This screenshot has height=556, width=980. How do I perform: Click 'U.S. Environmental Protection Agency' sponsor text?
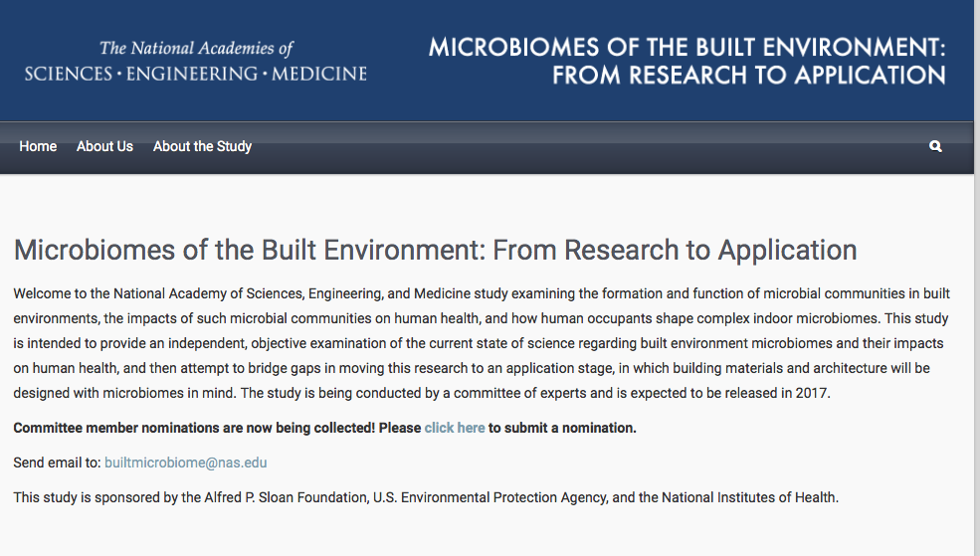490,498
